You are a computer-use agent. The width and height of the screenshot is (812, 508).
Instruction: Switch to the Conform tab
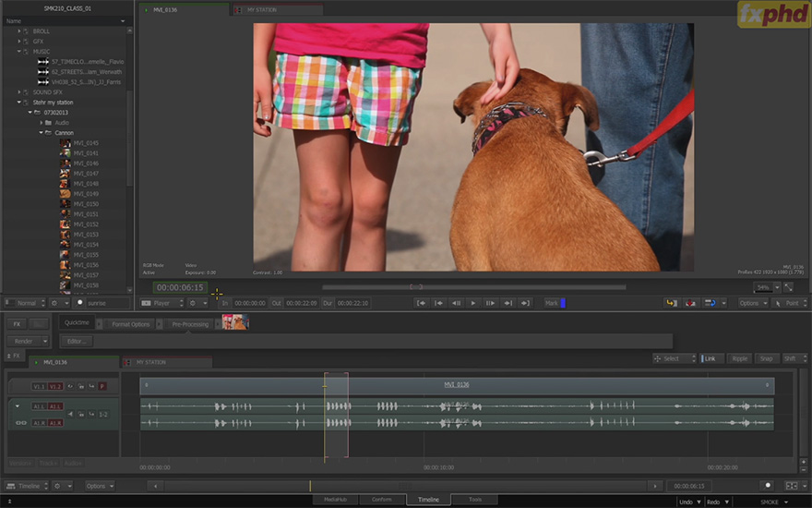click(x=382, y=500)
